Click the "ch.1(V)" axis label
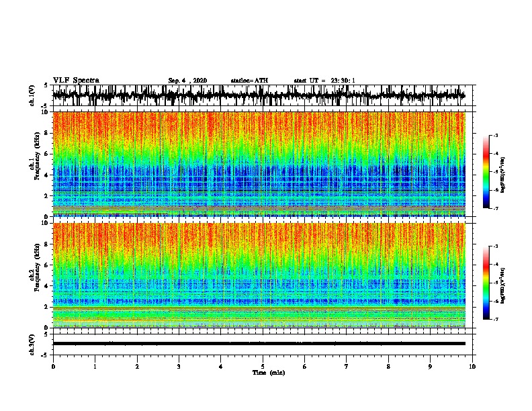This screenshot has width=532, height=411. click(32, 95)
